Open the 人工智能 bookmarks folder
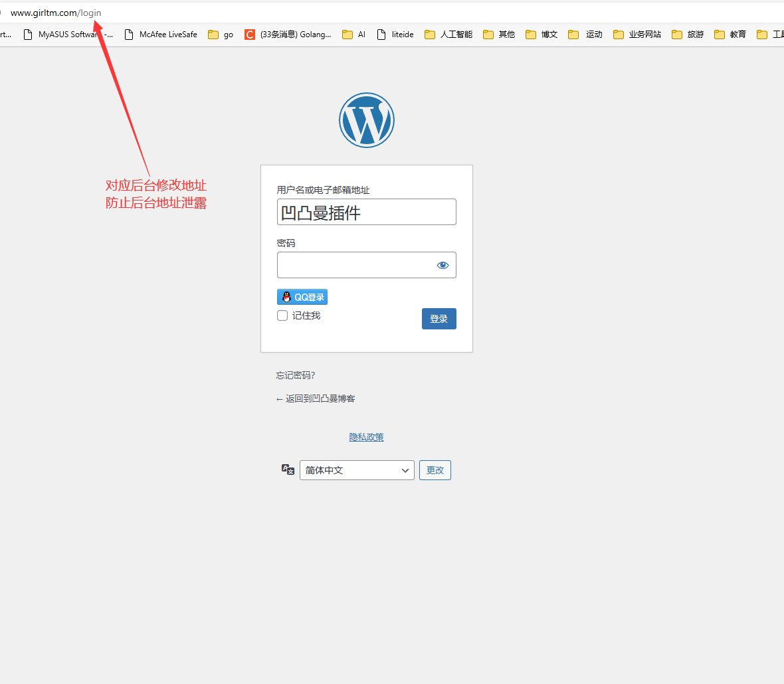Screen dimensions: 784x684 pos(448,35)
